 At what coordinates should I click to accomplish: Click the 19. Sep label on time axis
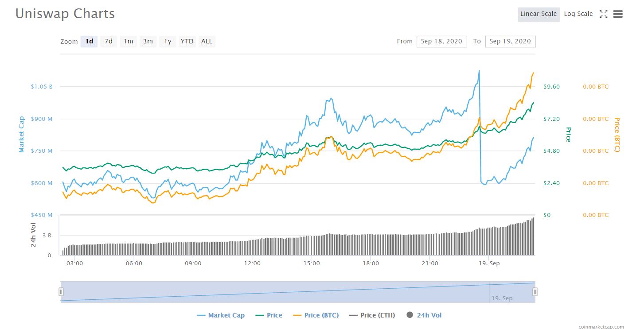pos(489,263)
